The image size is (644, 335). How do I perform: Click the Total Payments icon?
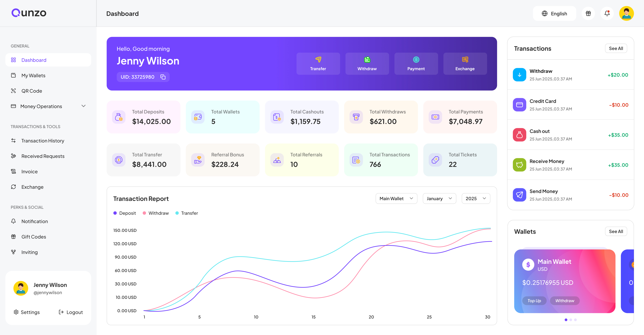[x=435, y=117]
